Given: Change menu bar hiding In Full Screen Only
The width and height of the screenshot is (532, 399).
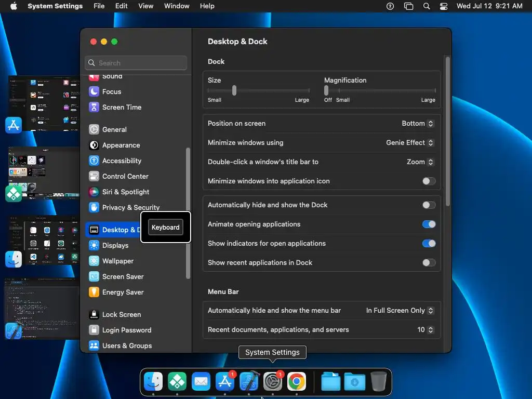Looking at the screenshot, I should (x=400, y=311).
